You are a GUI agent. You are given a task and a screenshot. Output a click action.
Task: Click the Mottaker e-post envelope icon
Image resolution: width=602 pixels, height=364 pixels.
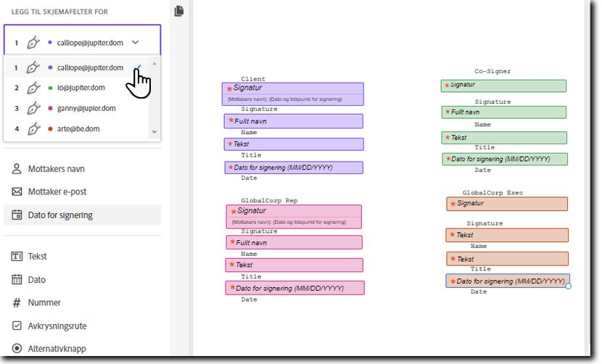click(x=17, y=191)
